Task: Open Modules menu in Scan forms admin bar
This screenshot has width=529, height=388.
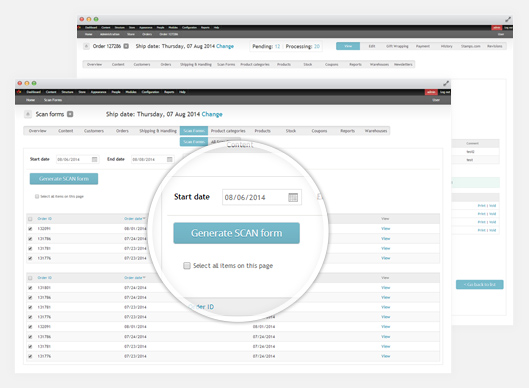Action: (131, 92)
